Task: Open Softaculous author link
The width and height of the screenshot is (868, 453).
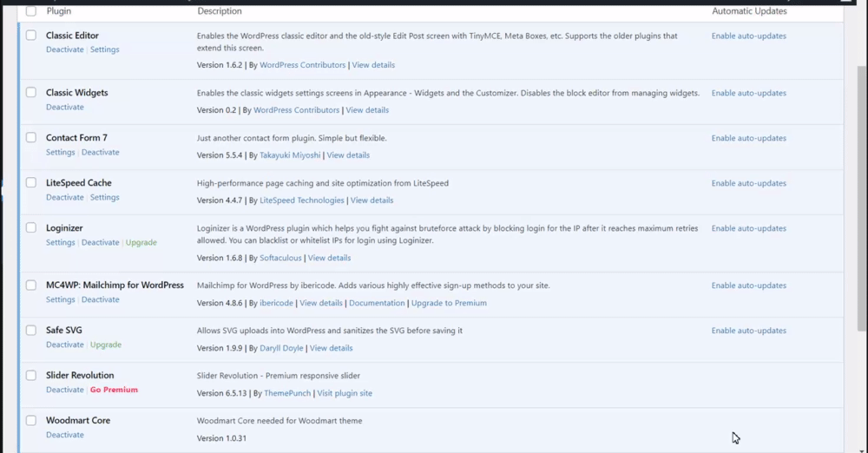Action: (x=280, y=258)
